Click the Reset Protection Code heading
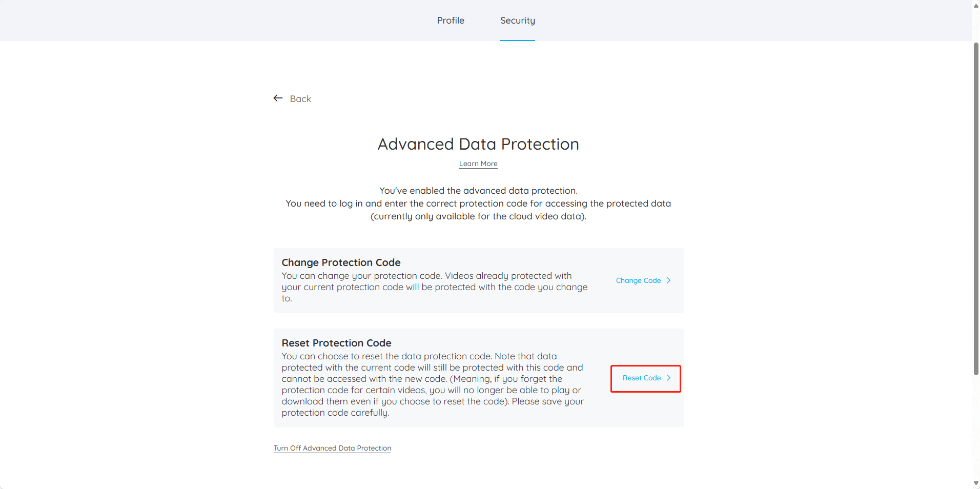Screen dimensions: 980x489 (x=336, y=343)
